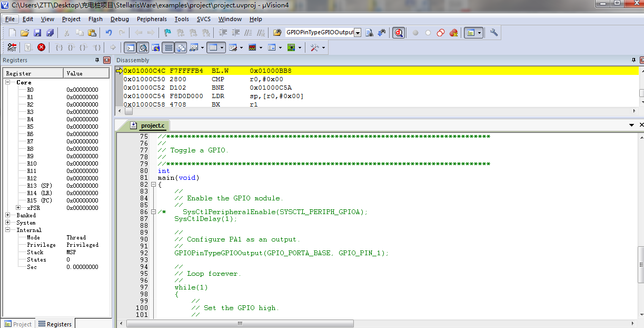
Task: Click the find-text input field
Action: [x=319, y=33]
